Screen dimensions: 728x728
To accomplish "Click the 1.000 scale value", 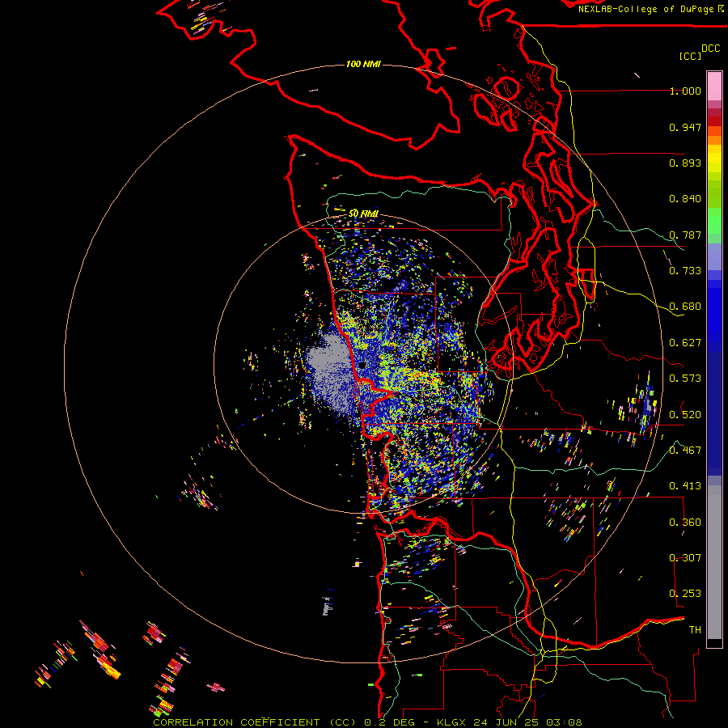I will pyautogui.click(x=685, y=91).
